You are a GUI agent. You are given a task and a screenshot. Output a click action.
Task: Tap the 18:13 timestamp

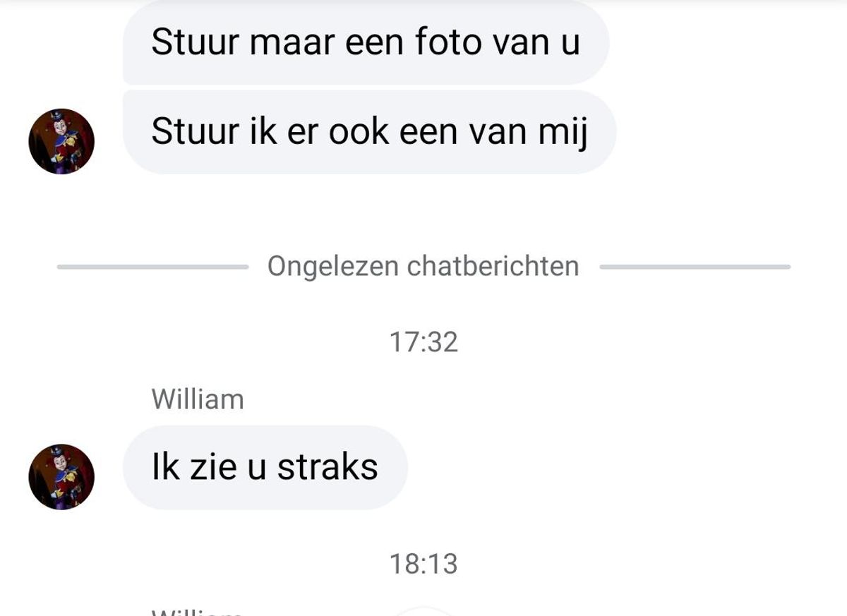[423, 564]
